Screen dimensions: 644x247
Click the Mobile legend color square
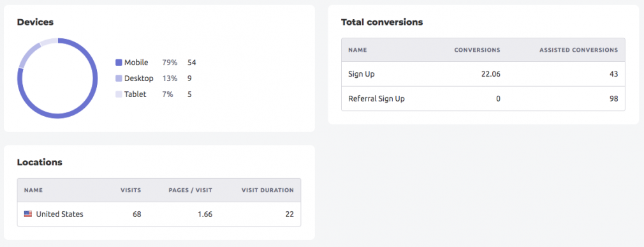click(x=119, y=63)
